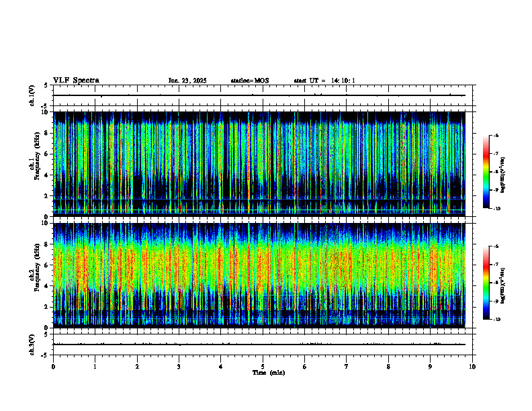Click the ch.1 color scale bar
532x411 pixels.
tap(486, 172)
